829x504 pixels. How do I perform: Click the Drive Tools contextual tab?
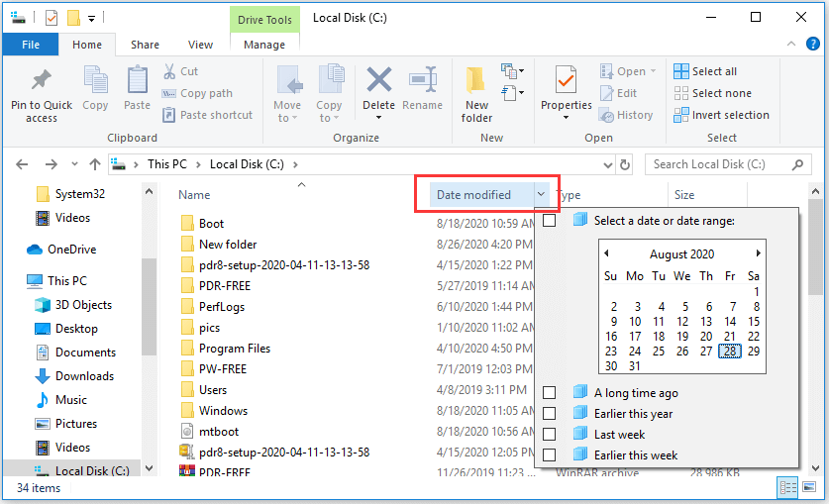pyautogui.click(x=264, y=20)
